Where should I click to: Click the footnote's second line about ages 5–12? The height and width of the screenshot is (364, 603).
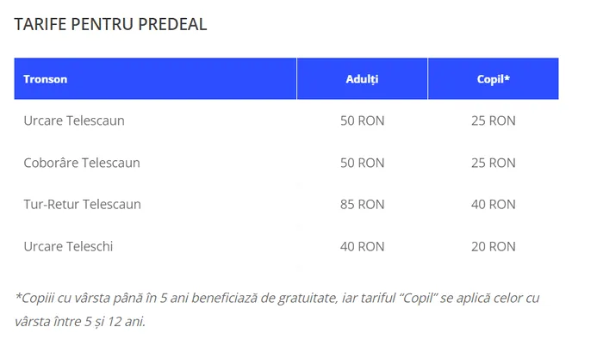coord(80,322)
